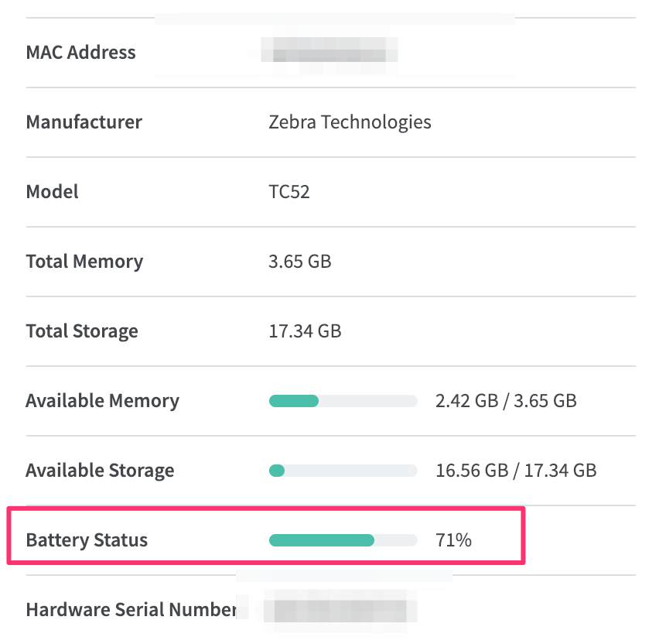Select the 3.65 GB total memory value
The width and height of the screenshot is (659, 644).
299,262
